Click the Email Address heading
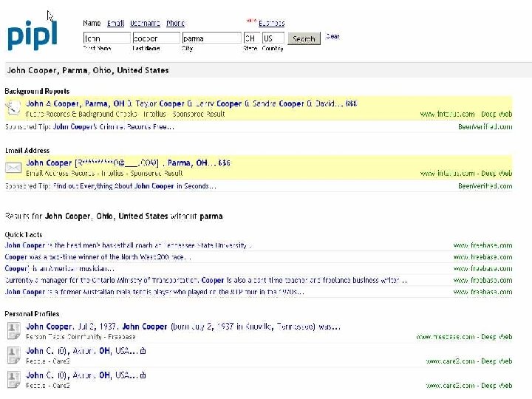Viewport: 532px width, 399px height. click(x=27, y=150)
